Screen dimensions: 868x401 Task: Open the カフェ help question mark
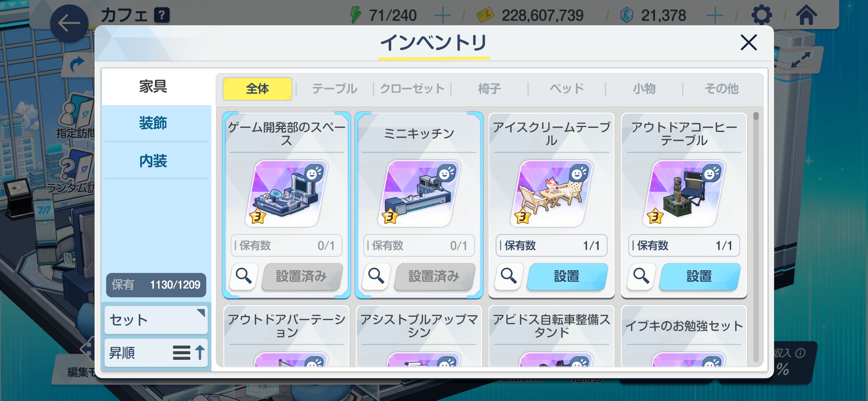tap(162, 16)
